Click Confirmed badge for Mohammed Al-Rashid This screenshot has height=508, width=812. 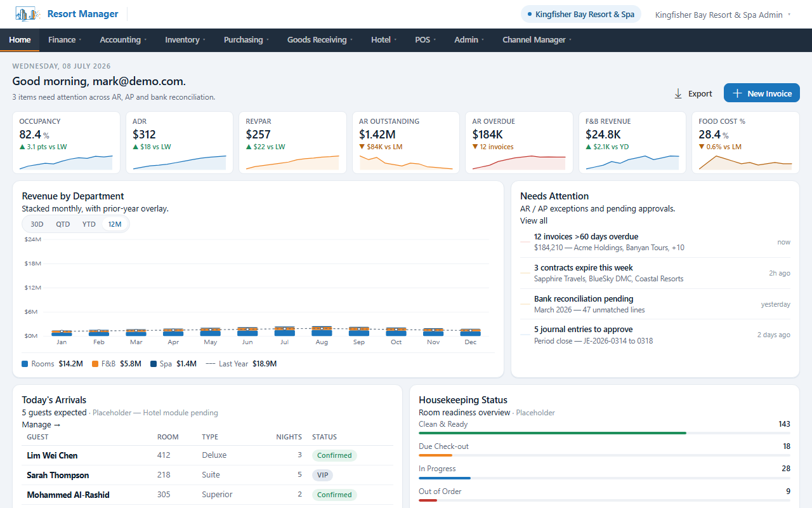point(334,495)
